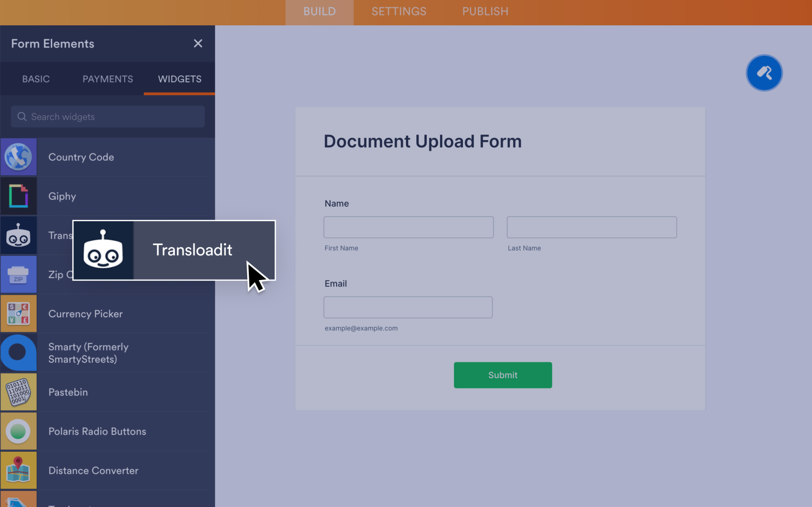Select the Giphy widget icon
This screenshot has height=507, width=812.
(x=19, y=196)
